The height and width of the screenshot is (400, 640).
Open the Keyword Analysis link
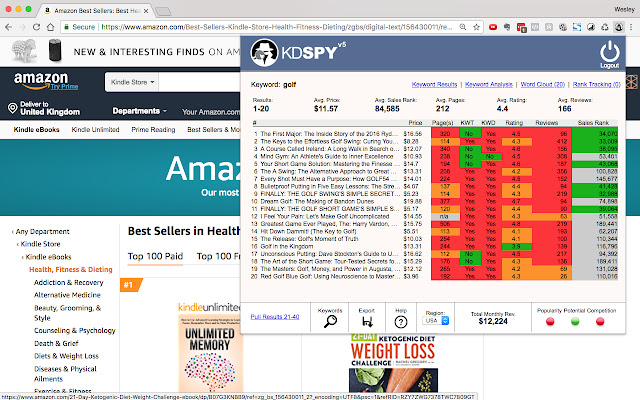point(489,84)
